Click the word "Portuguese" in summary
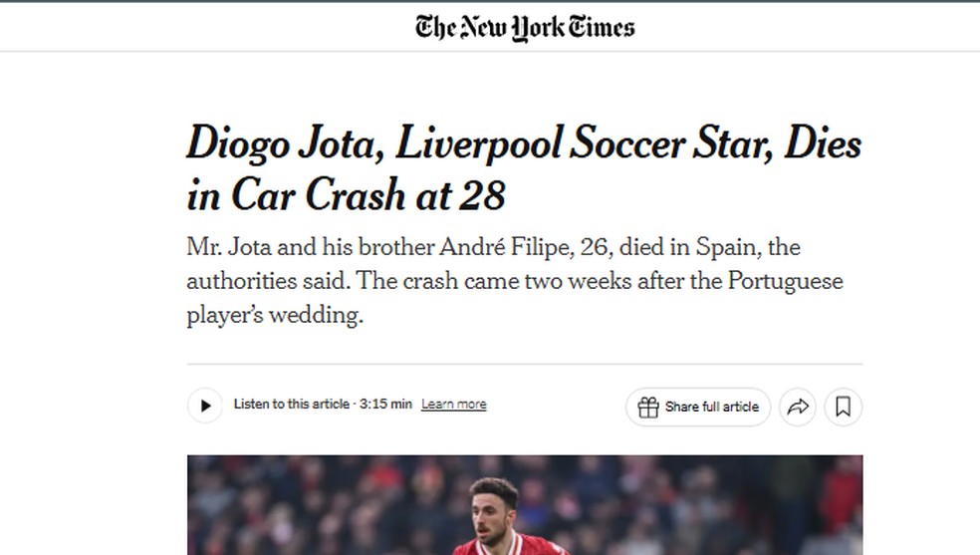Image resolution: width=980 pixels, height=555 pixels. pos(785,281)
